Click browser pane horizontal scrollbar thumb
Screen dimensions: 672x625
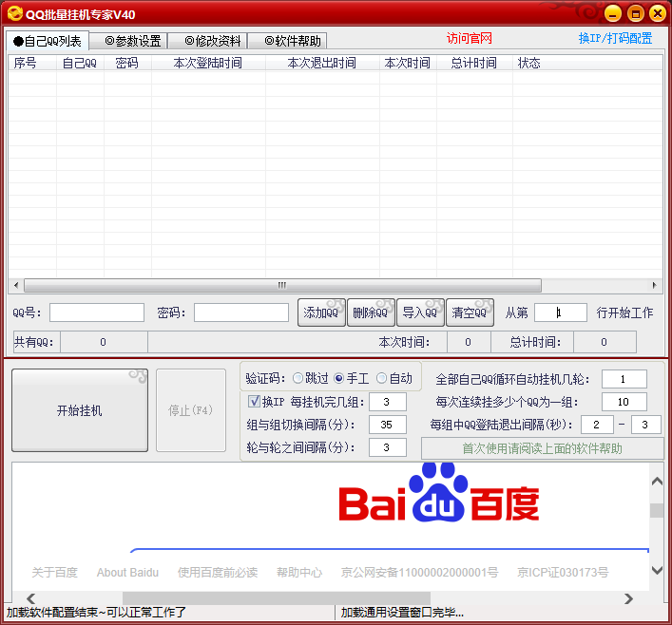click(x=277, y=598)
